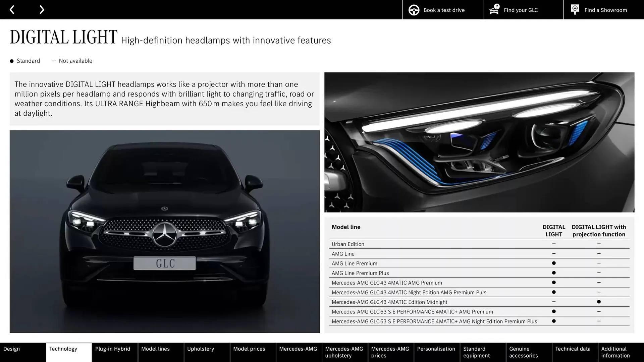Viewport: 644px width, 362px height.
Task: Click the AMG Line row label
Action: click(x=343, y=254)
